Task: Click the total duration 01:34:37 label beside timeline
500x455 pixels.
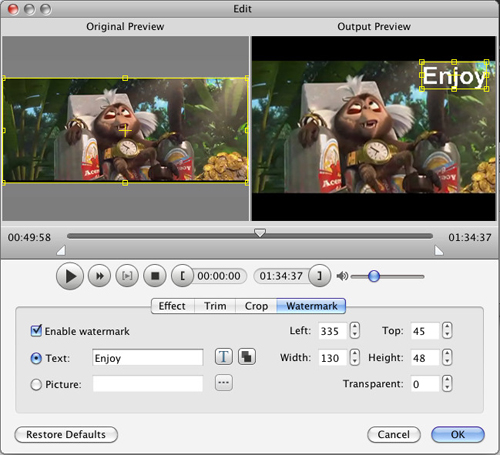Action: 470,237
